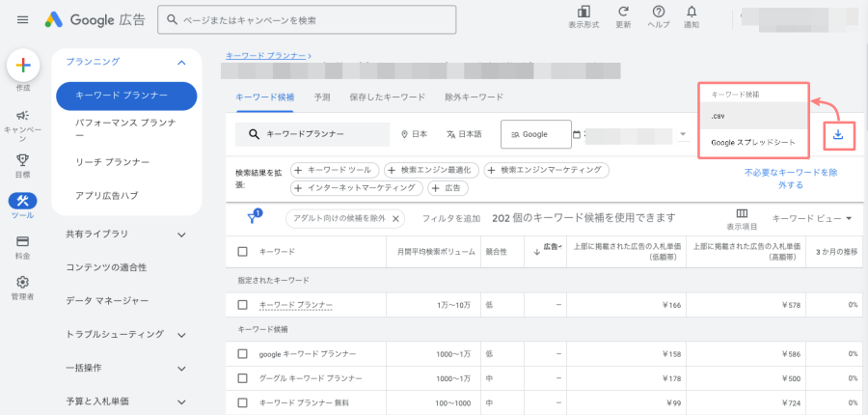The height and width of the screenshot is (415, 868).
Task: Add インターネットマーケティング suggestion chip
Action: pos(357,188)
